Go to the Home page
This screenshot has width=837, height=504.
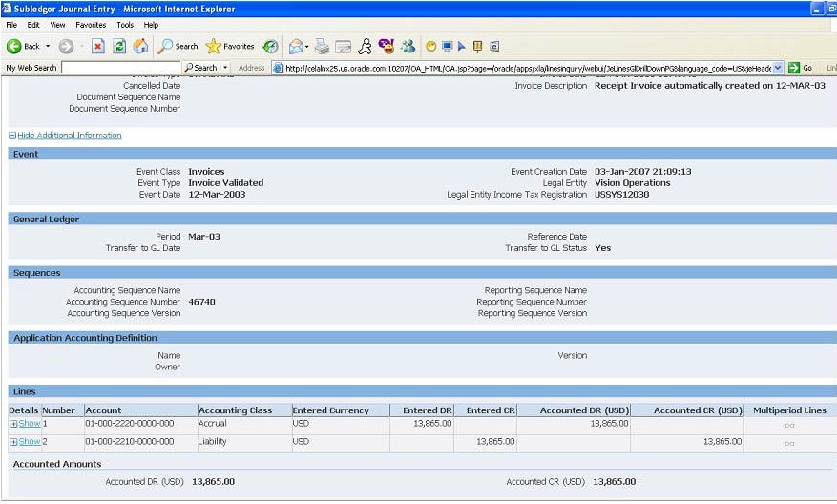(x=141, y=47)
